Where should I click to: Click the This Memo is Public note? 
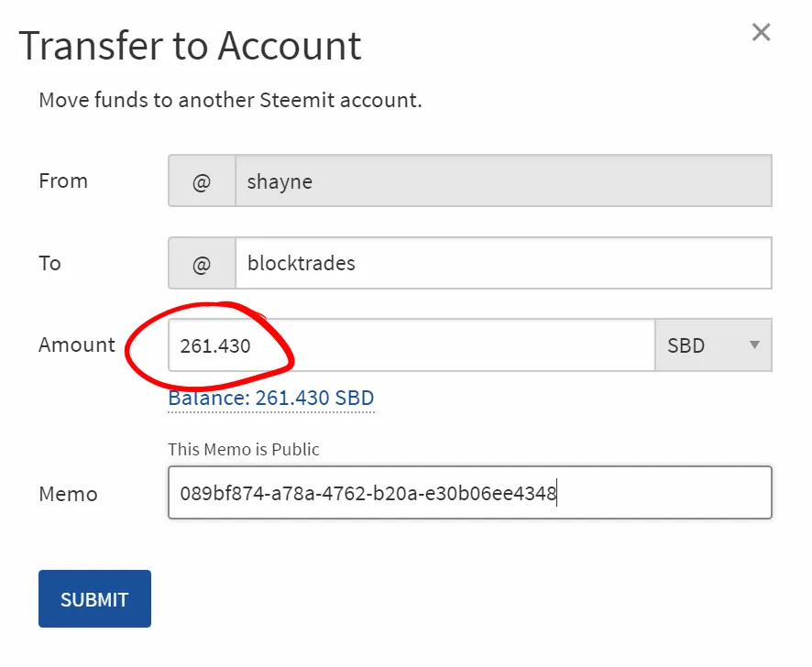tap(244, 450)
